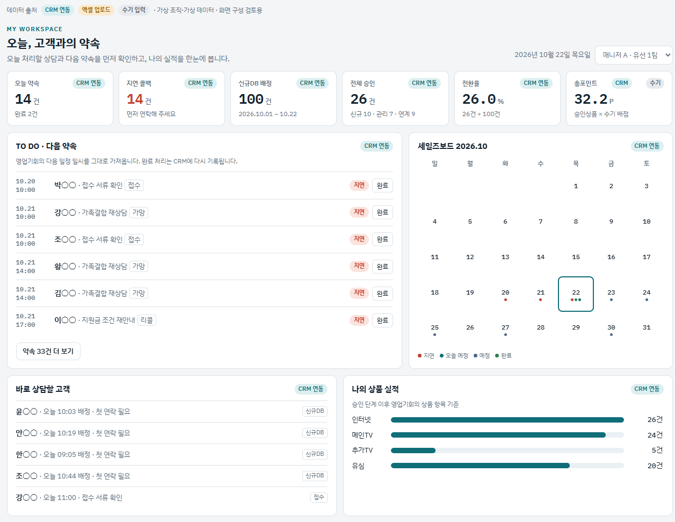Click the 수기 입력 source badge

134,10
